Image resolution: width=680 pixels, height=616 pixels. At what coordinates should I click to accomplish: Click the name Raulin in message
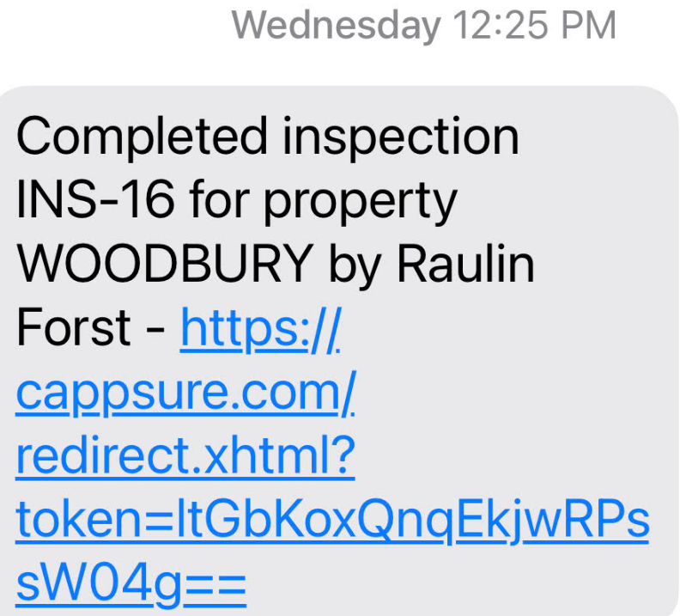click(465, 263)
